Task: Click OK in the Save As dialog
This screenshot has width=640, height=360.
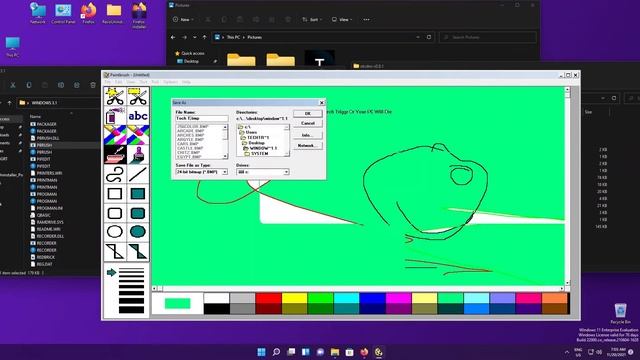Action: pos(308,113)
